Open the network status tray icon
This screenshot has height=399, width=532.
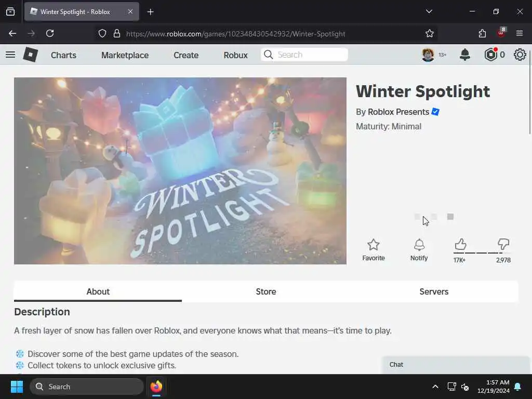[x=451, y=387]
